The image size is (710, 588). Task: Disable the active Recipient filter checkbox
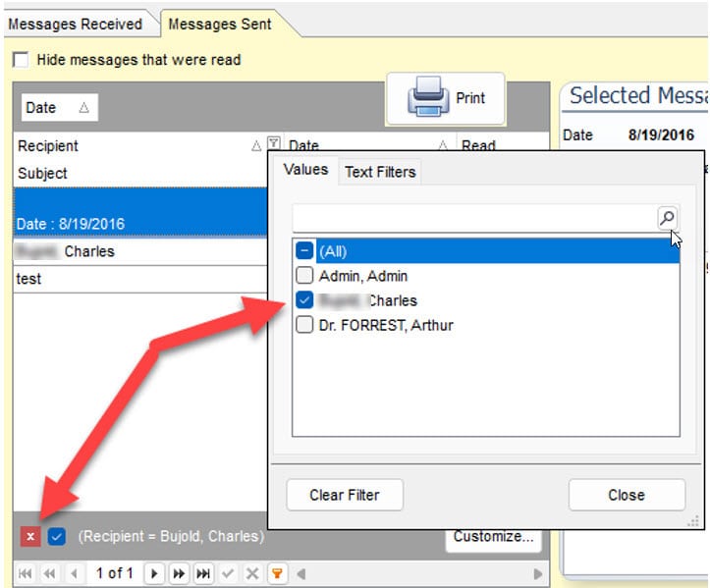coord(56,537)
